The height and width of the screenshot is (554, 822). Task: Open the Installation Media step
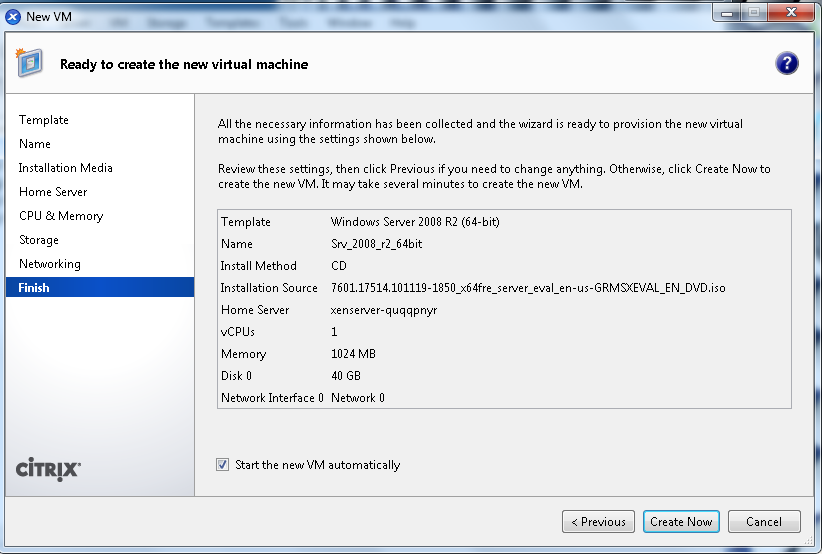coord(66,168)
